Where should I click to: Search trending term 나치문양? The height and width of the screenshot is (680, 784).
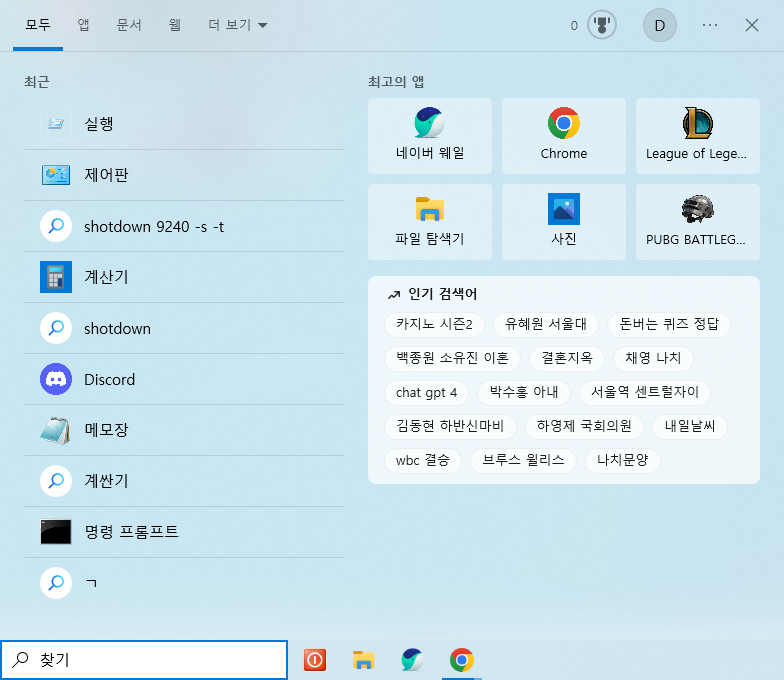point(622,460)
